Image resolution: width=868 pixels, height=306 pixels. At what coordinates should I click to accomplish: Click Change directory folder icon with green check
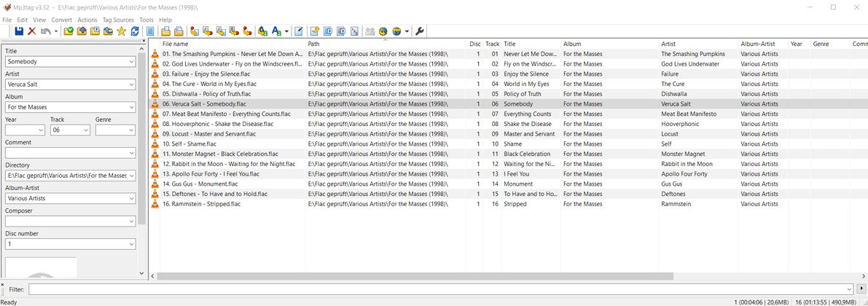point(69,31)
